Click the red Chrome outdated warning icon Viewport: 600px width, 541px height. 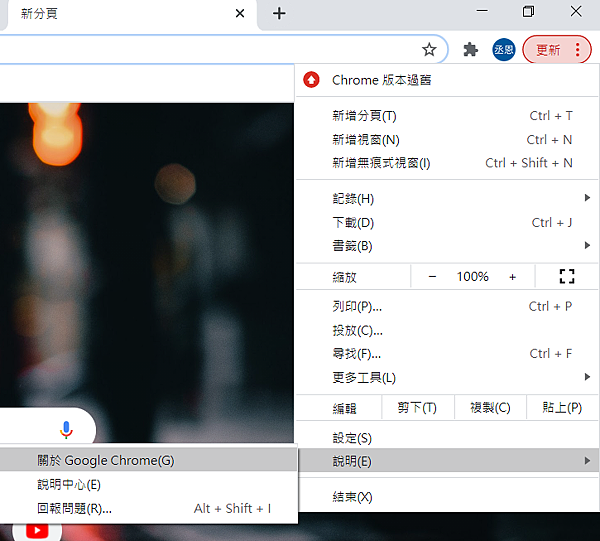tap(311, 80)
